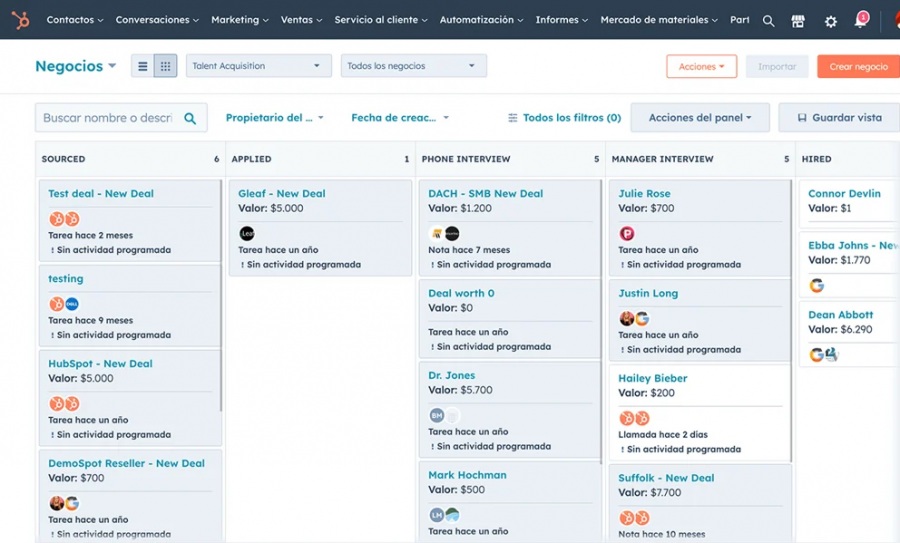Viewport: 900px width, 543px height.
Task: Open Test deal - New Deal link
Action: tap(101, 194)
